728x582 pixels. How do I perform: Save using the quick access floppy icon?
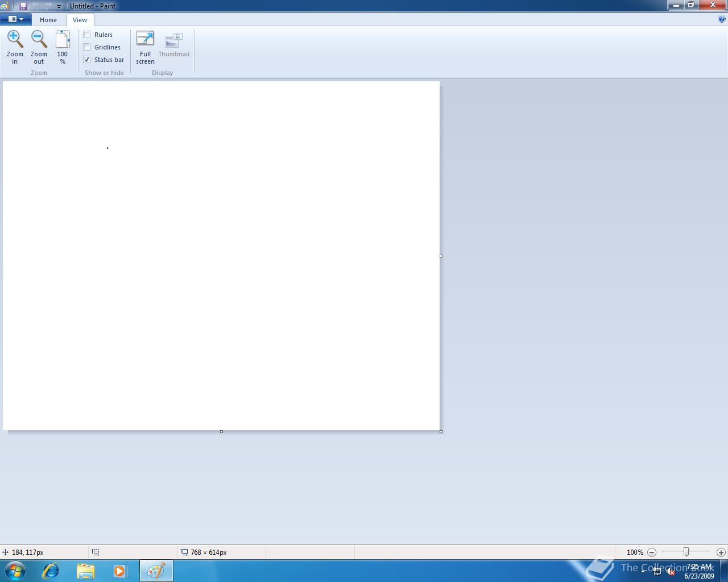[23, 6]
